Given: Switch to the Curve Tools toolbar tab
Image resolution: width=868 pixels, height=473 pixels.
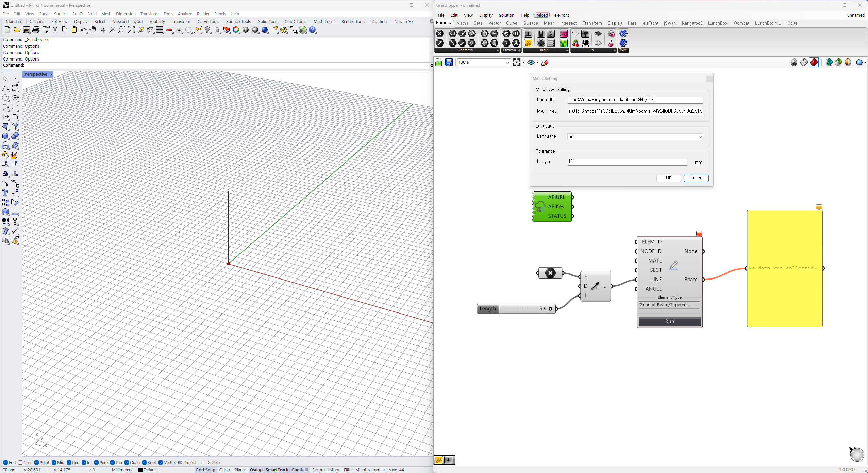Looking at the screenshot, I should point(208,21).
